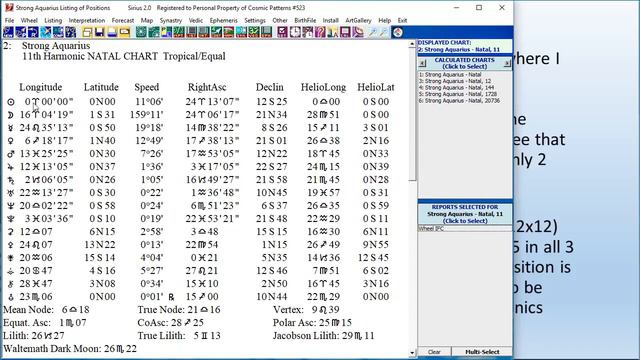Select chart '4: Strong Aquarius - Natal, 144'

pos(456,88)
